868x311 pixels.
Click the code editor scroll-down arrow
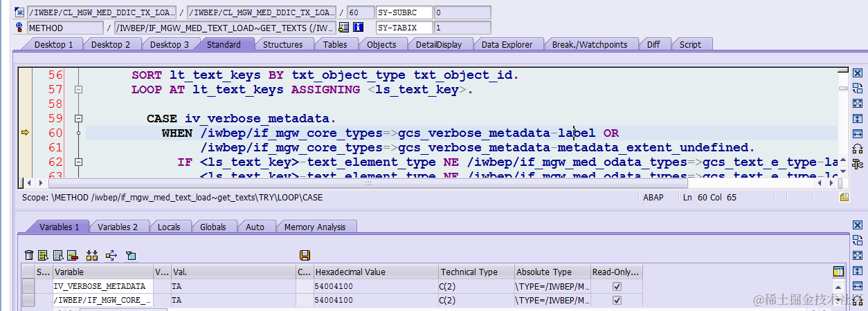pyautogui.click(x=842, y=173)
